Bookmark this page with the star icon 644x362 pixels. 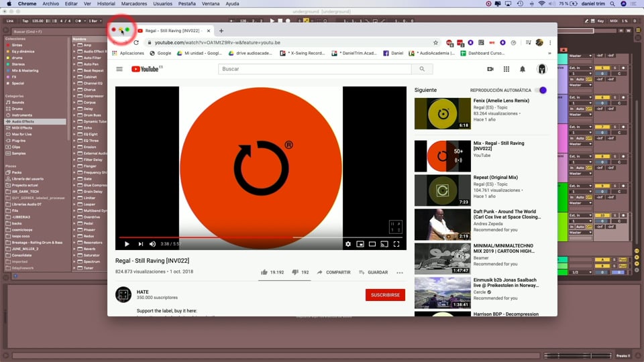pos(435,42)
